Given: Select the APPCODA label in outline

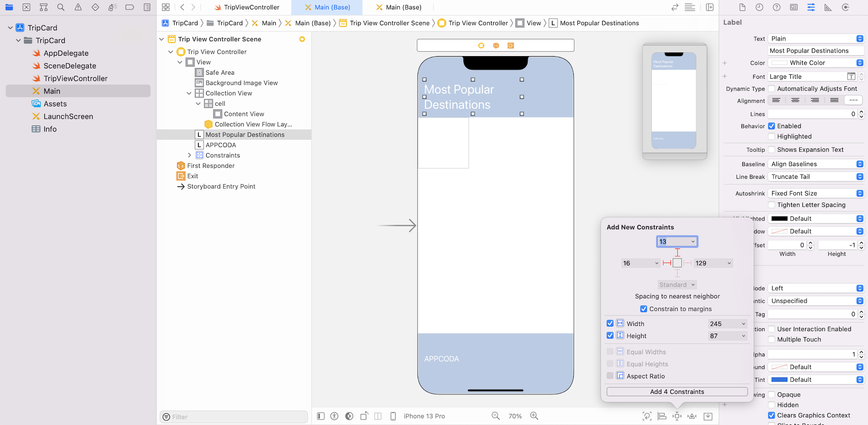Looking at the screenshot, I should (x=221, y=145).
